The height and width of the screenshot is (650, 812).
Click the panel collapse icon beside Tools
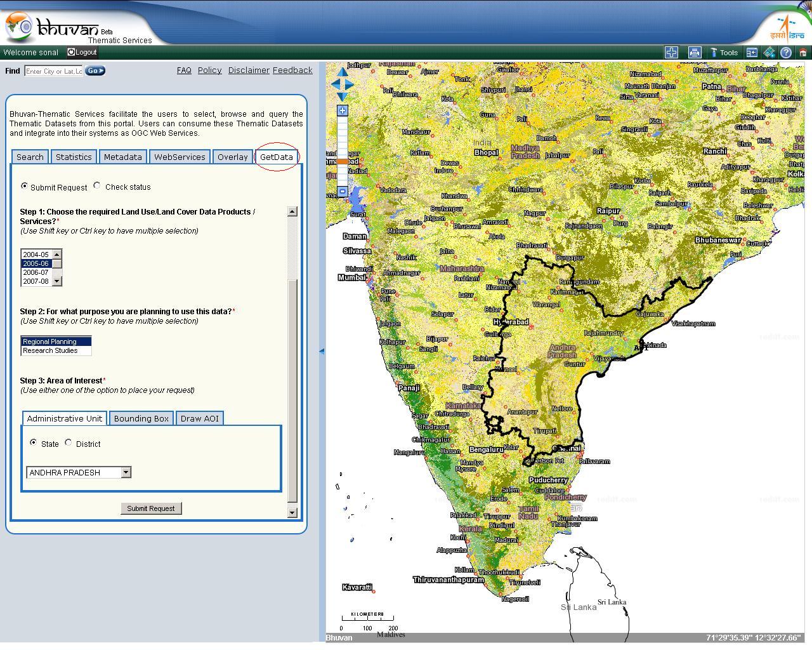752,53
